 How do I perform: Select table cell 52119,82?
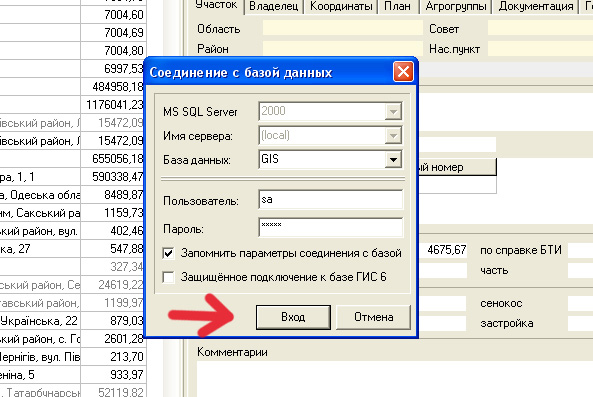click(x=113, y=391)
